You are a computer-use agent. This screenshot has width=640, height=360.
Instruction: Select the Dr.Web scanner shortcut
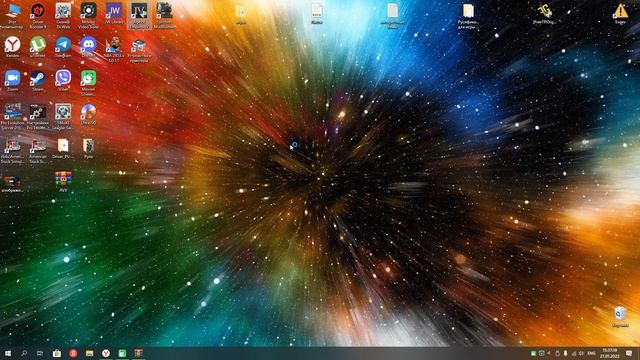(x=63, y=16)
